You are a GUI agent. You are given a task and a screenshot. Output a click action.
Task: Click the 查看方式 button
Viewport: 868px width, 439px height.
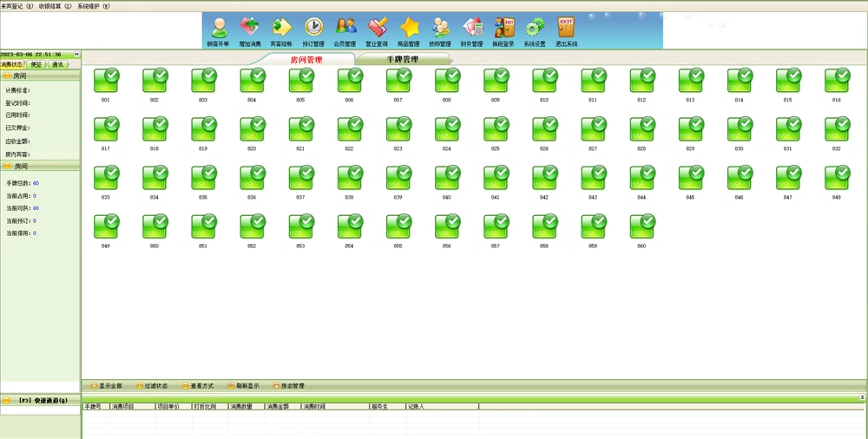click(x=198, y=386)
